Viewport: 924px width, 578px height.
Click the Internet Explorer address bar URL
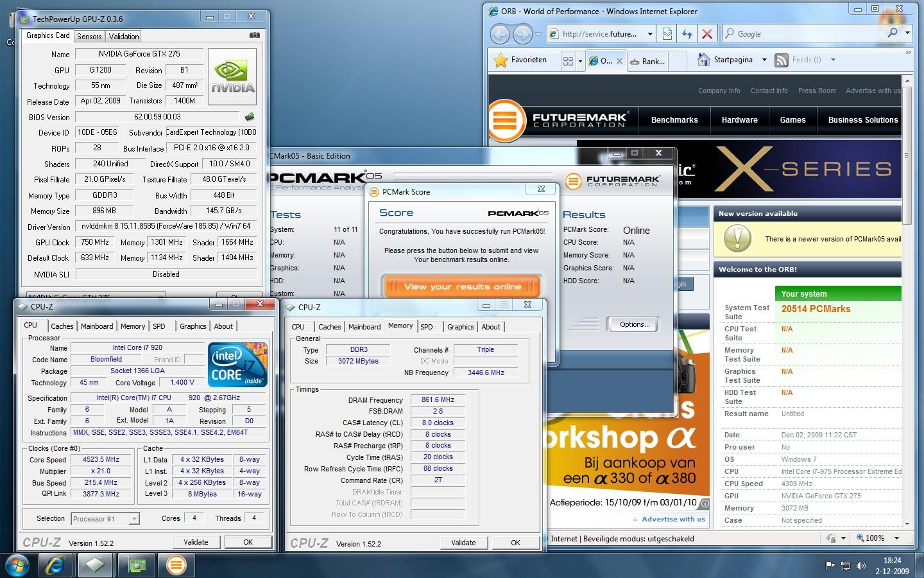pyautogui.click(x=599, y=34)
